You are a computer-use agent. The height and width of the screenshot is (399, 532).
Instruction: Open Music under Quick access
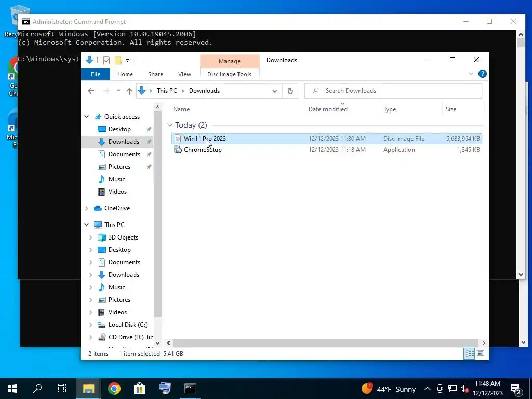pyautogui.click(x=117, y=179)
